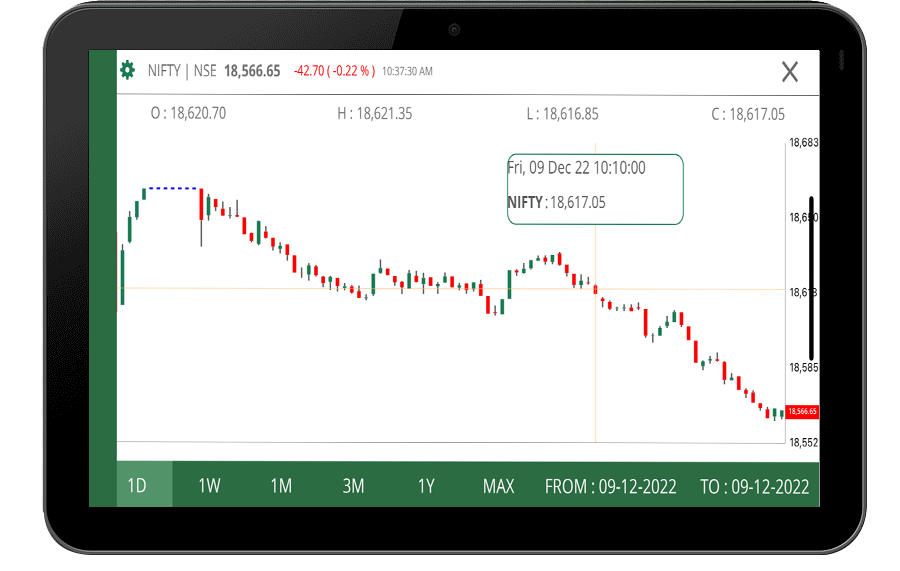The height and width of the screenshot is (571, 900).
Task: Open chart settings gear icon
Action: 127,71
